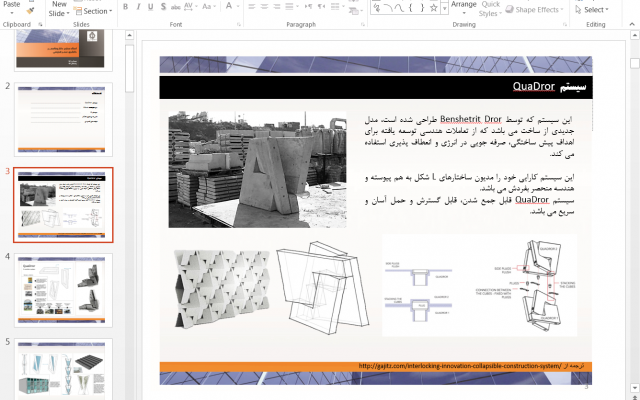Center align text
The width and height of the screenshot is (640, 400).
click(264, 7)
